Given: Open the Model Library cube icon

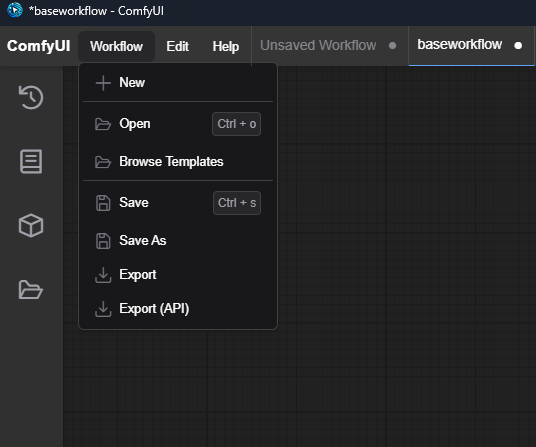Looking at the screenshot, I should (x=31, y=226).
